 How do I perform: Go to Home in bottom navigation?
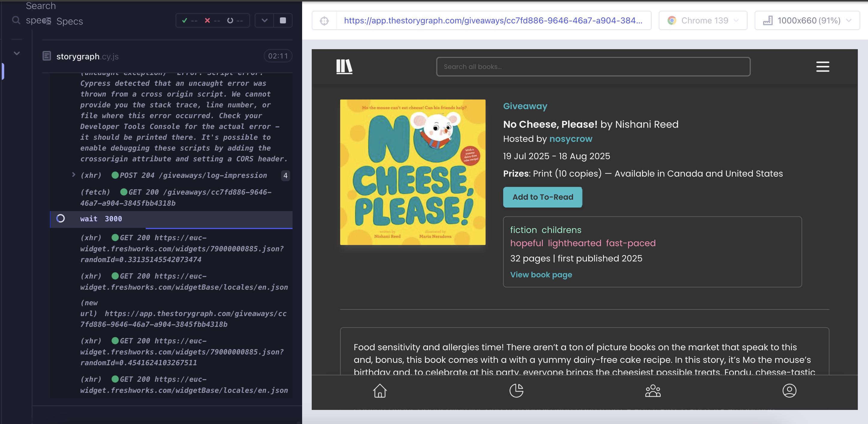[380, 391]
